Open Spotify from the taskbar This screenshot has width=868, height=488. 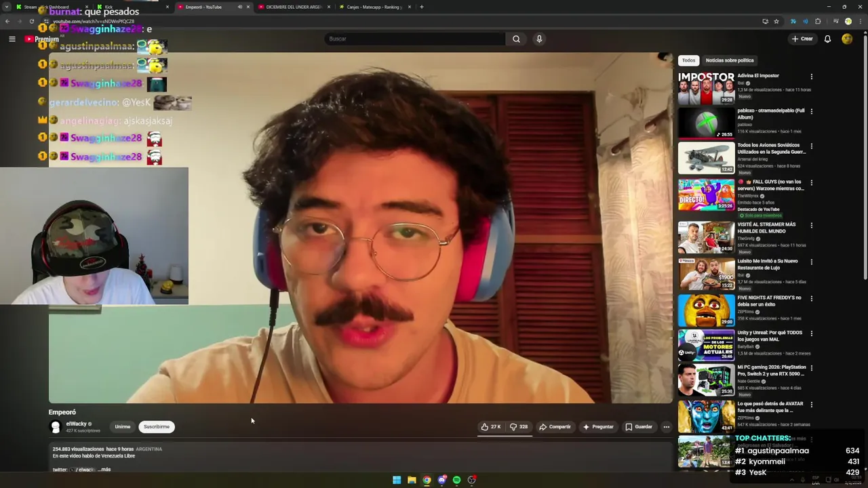(x=456, y=480)
